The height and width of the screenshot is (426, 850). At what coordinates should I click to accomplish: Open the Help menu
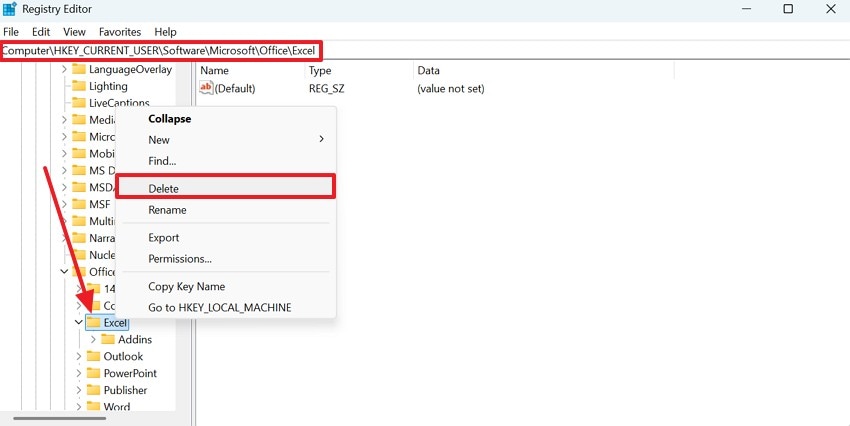pos(165,32)
